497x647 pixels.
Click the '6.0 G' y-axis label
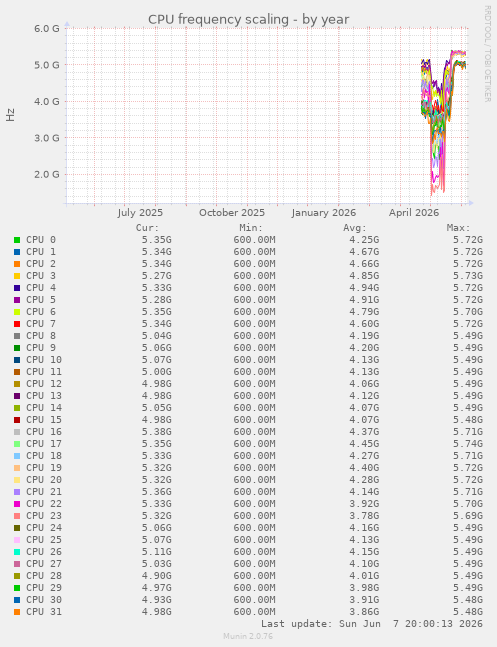(47, 28)
